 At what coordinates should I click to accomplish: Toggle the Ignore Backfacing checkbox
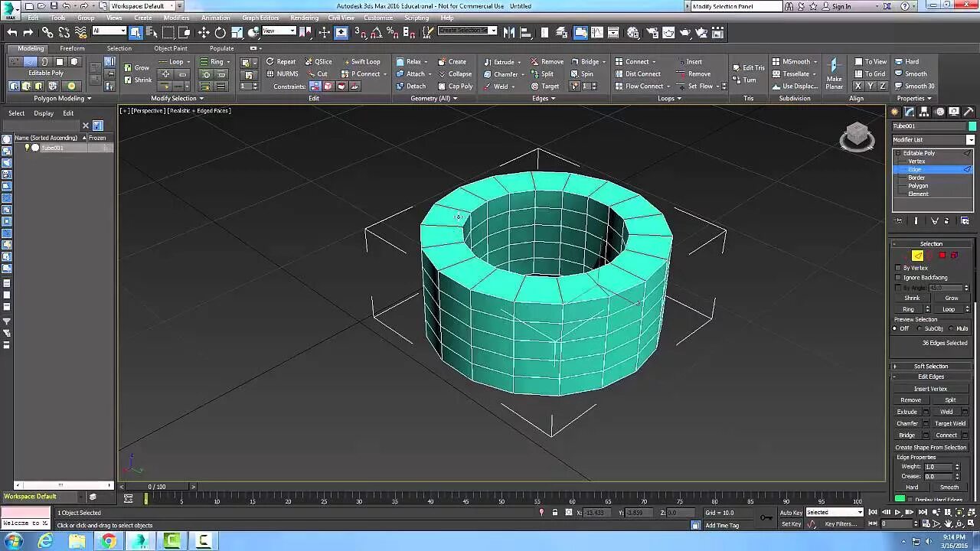(898, 278)
